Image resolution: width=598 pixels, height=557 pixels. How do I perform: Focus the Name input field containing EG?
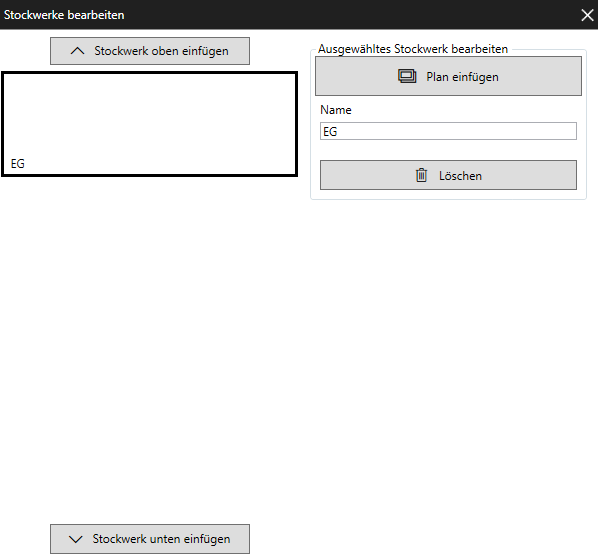pyautogui.click(x=448, y=131)
